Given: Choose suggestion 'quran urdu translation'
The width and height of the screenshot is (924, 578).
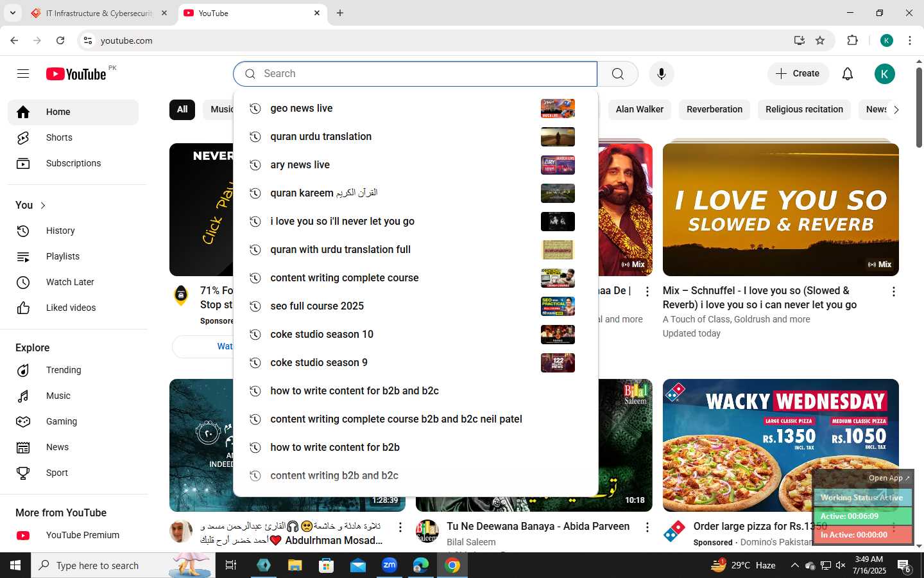Looking at the screenshot, I should pos(416,137).
